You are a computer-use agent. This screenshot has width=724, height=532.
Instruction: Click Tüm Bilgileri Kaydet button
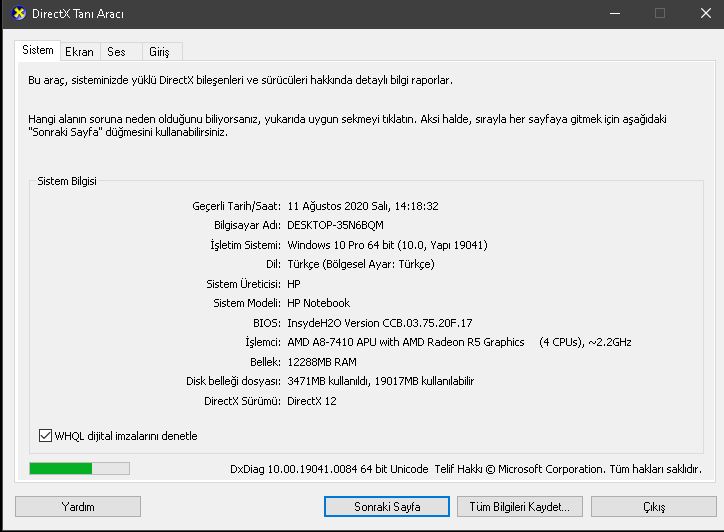(519, 507)
